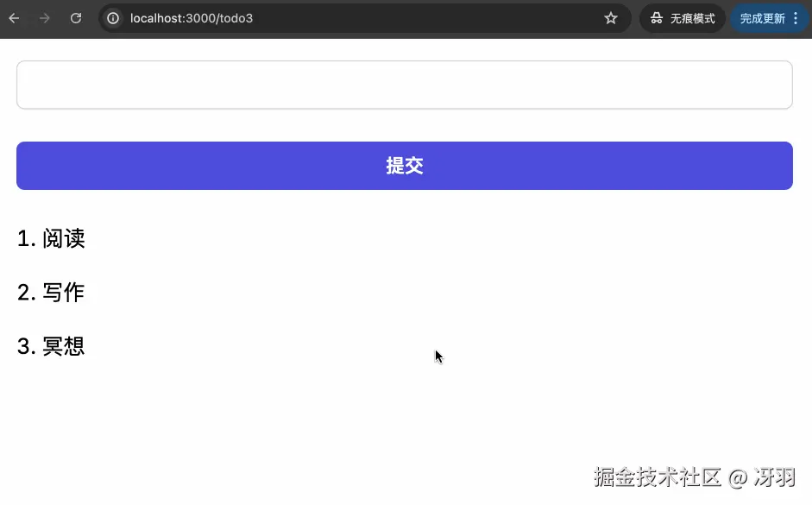Click the incognito mask icon beside 无痕模式
This screenshot has height=505, width=812.
click(655, 17)
